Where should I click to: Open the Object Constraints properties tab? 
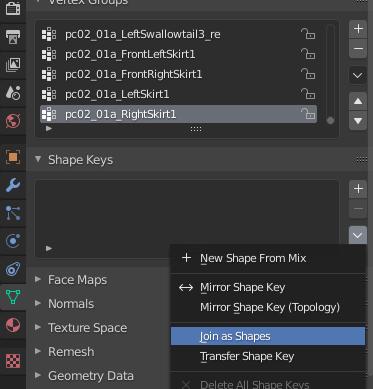tap(13, 269)
